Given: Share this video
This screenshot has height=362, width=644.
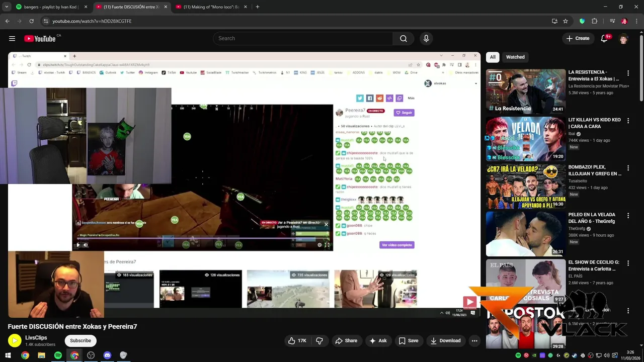Looking at the screenshot, I should tap(346, 341).
